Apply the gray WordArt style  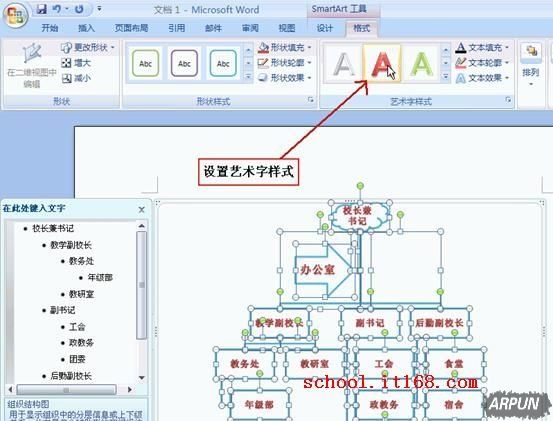344,64
